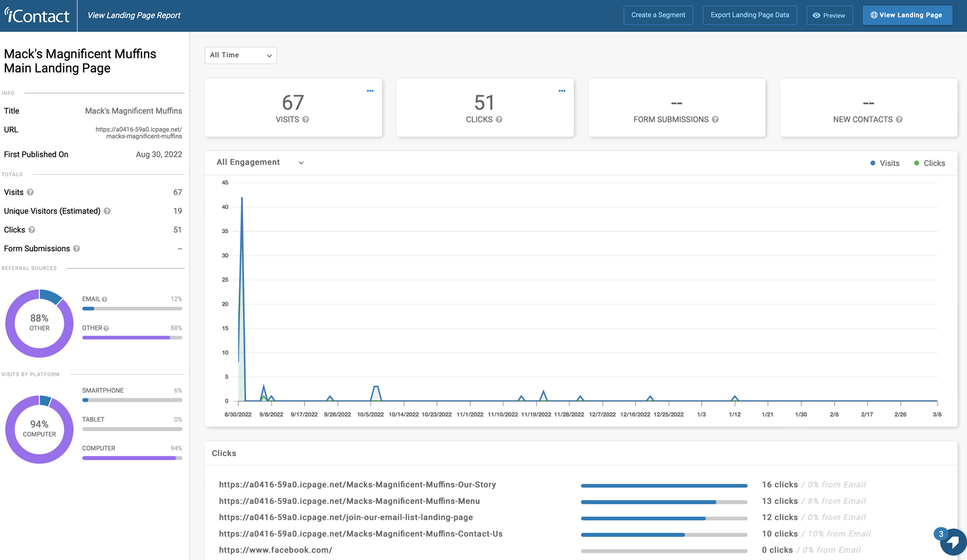Open the Muffins-Contact-Us link
Image resolution: width=967 pixels, height=560 pixels.
point(361,533)
